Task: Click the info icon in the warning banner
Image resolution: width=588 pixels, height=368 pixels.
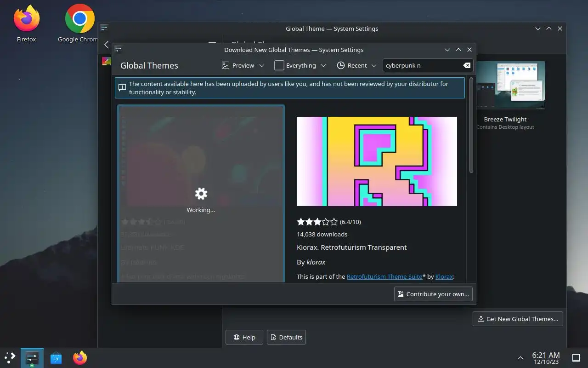Action: [x=122, y=87]
